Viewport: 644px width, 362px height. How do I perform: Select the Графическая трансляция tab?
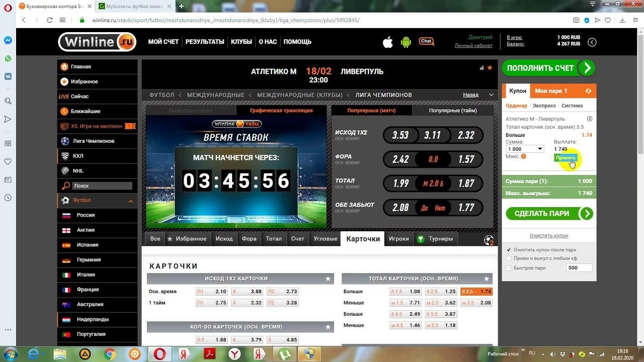[x=281, y=111]
